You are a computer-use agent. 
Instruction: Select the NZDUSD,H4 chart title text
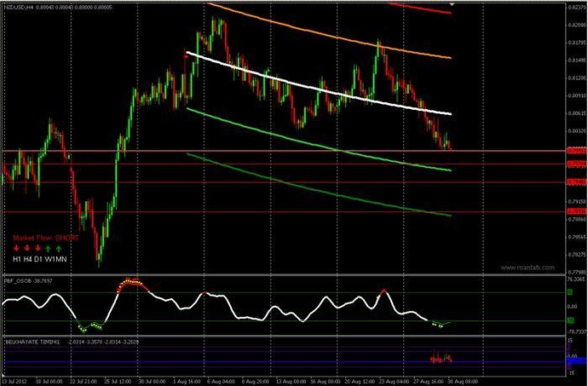tap(18, 7)
